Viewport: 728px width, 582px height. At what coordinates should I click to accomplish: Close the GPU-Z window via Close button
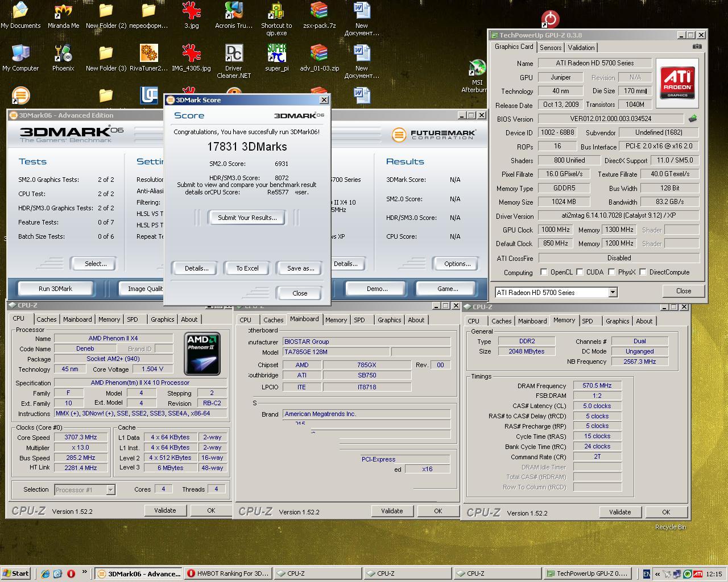(x=684, y=291)
